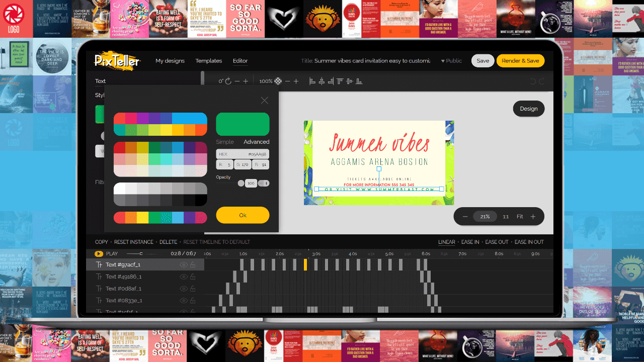
Task: Click the yellow keyframe on Text #97acf_1 track
Action: click(x=305, y=264)
